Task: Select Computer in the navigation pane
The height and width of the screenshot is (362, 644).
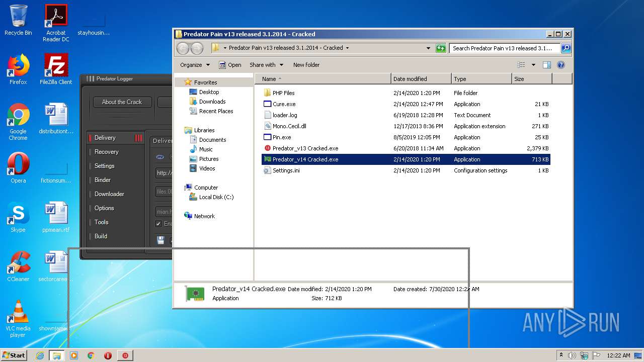Action: 206,188
